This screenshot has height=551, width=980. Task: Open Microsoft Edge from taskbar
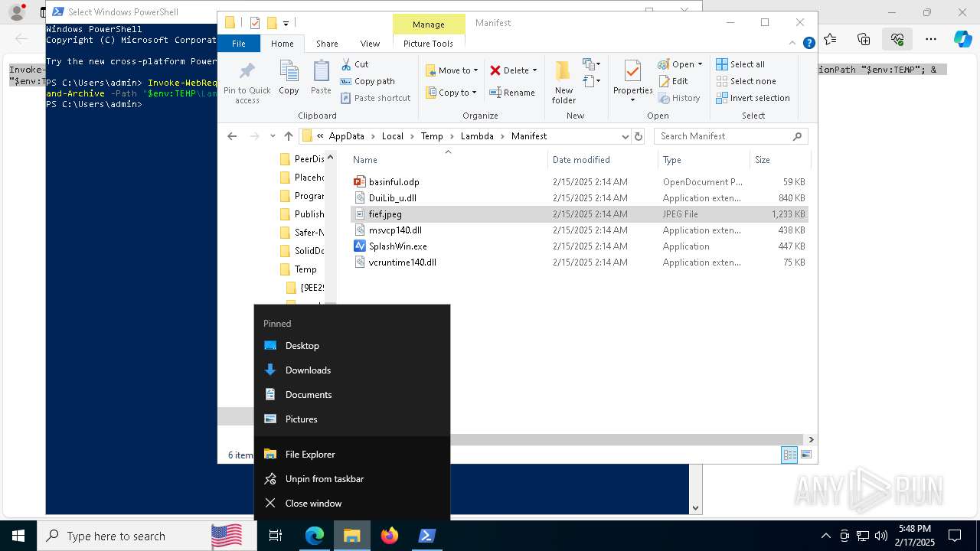[x=315, y=536]
